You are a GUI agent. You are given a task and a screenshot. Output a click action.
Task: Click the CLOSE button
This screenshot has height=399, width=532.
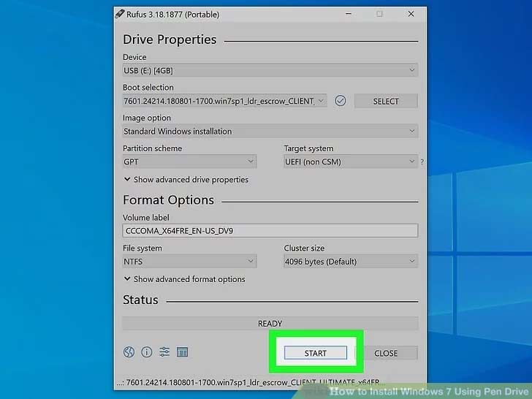[x=386, y=353]
